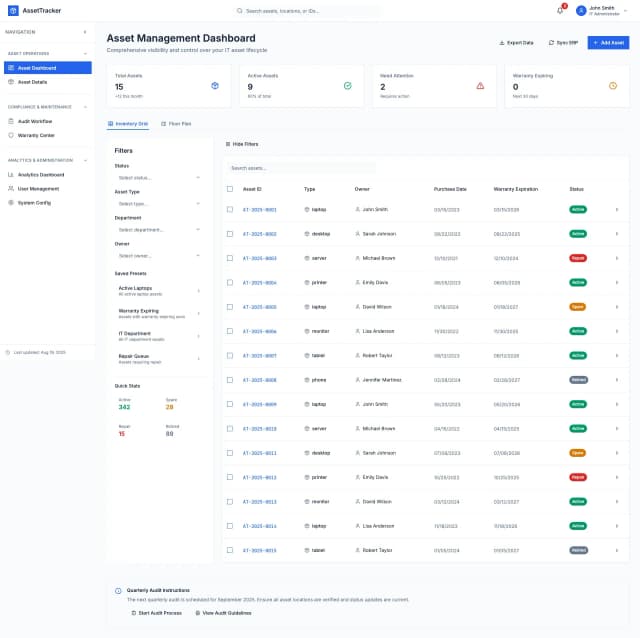Click the Total Assets cube icon
Screen dimensions: 640x638
pos(214,86)
